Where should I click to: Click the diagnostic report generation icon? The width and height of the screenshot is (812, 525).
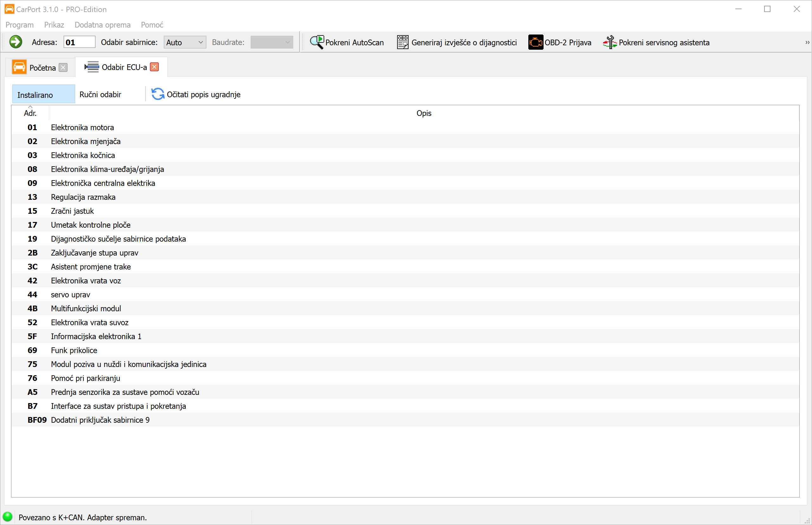403,42
